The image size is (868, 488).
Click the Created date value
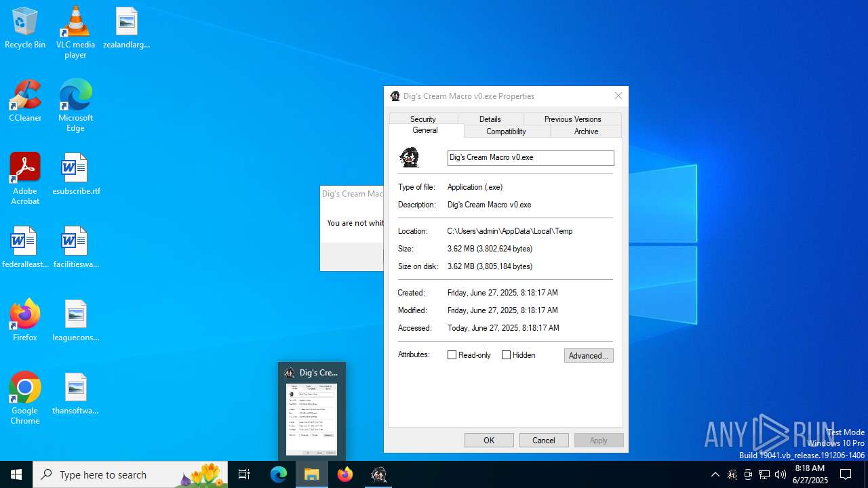pyautogui.click(x=502, y=293)
